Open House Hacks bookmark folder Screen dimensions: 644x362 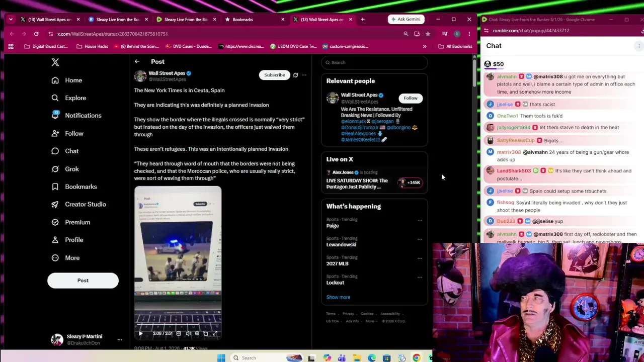(92, 47)
